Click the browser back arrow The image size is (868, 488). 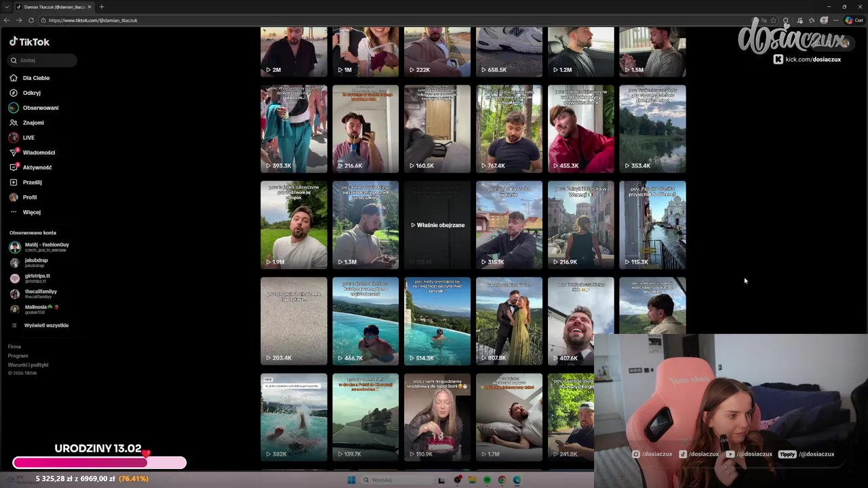(x=7, y=20)
